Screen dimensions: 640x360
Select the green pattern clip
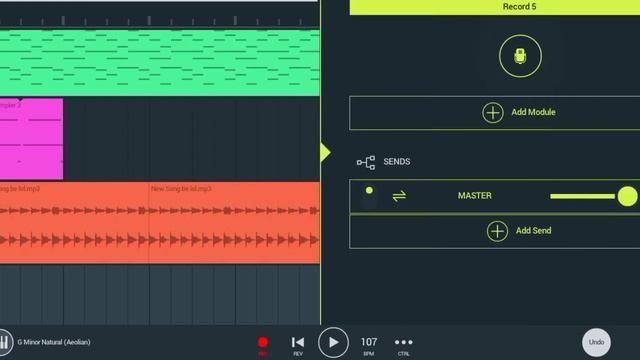point(160,63)
